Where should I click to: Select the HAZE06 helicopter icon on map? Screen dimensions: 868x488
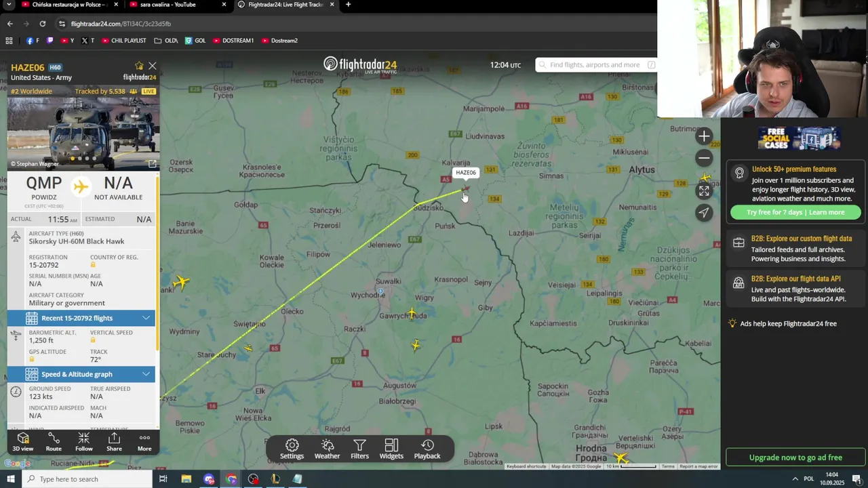(x=465, y=188)
